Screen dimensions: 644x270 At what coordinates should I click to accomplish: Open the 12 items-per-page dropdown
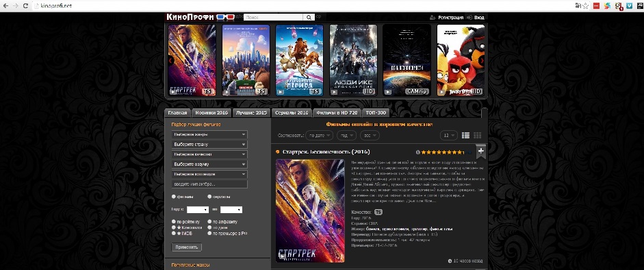pyautogui.click(x=449, y=135)
